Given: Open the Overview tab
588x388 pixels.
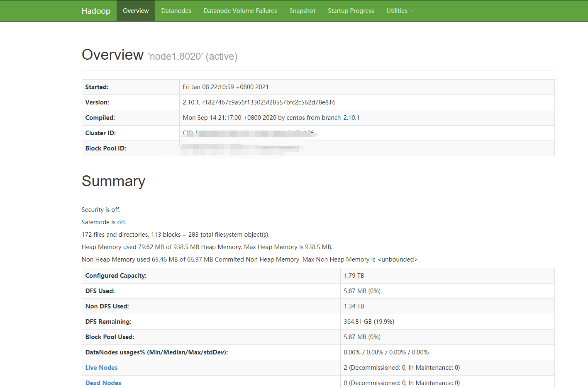Looking at the screenshot, I should click(x=136, y=11).
